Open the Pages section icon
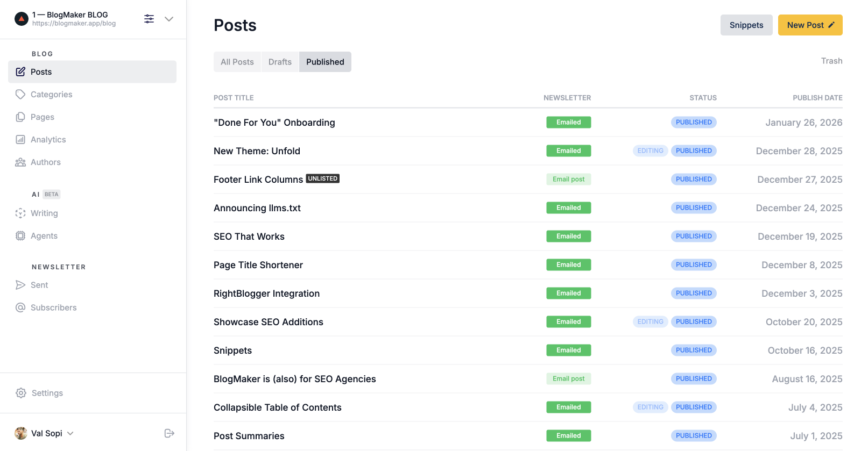This screenshot has width=868, height=451. 20,117
